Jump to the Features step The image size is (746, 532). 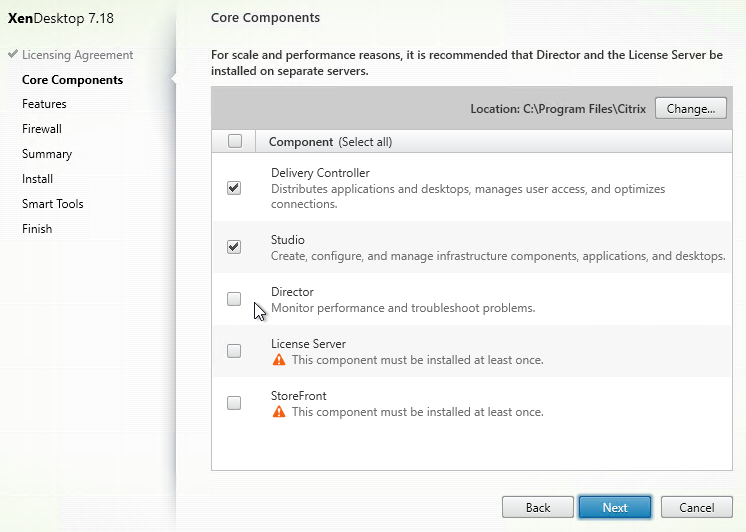pyautogui.click(x=44, y=104)
